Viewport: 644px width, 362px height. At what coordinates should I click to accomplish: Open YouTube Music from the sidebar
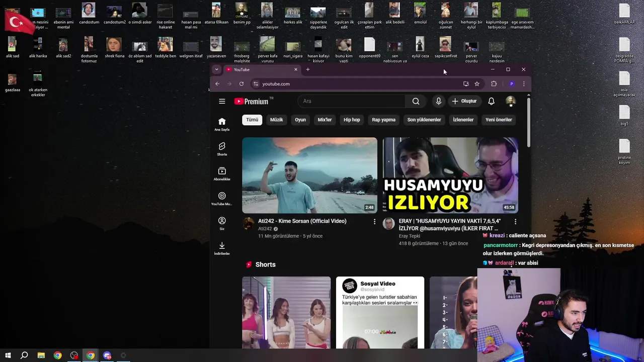222,199
